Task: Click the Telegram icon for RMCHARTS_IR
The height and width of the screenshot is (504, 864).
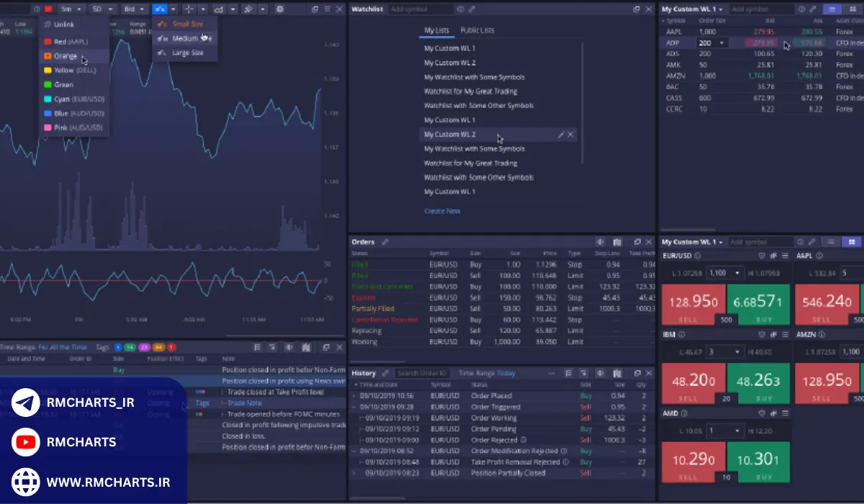Action: point(26,403)
